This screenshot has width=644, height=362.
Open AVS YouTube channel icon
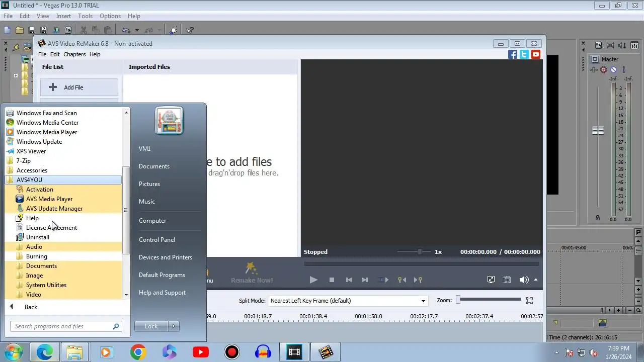[536, 54]
